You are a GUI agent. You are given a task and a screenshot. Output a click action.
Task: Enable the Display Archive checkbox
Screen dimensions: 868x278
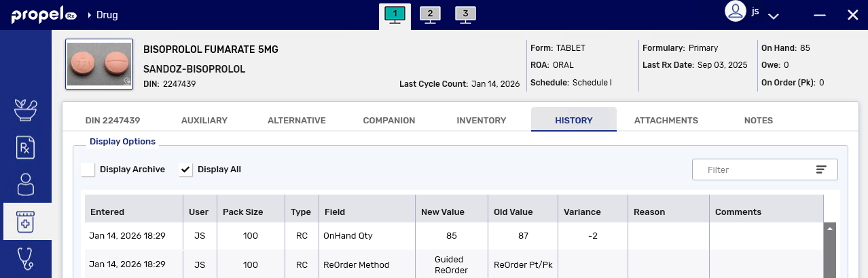click(88, 170)
